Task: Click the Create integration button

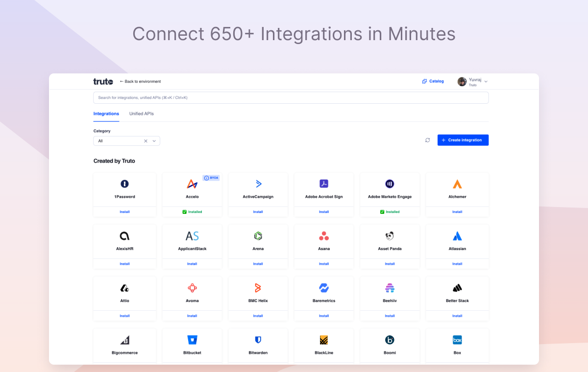Action: coord(463,140)
